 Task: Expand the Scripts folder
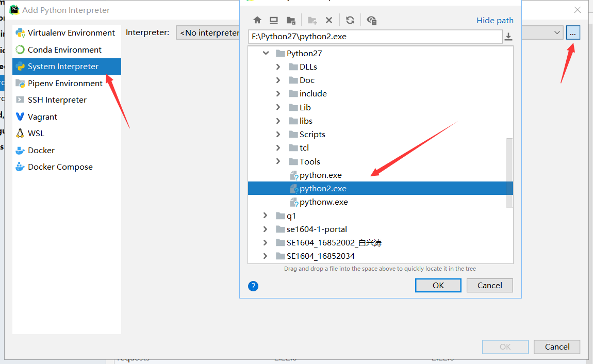pos(278,134)
